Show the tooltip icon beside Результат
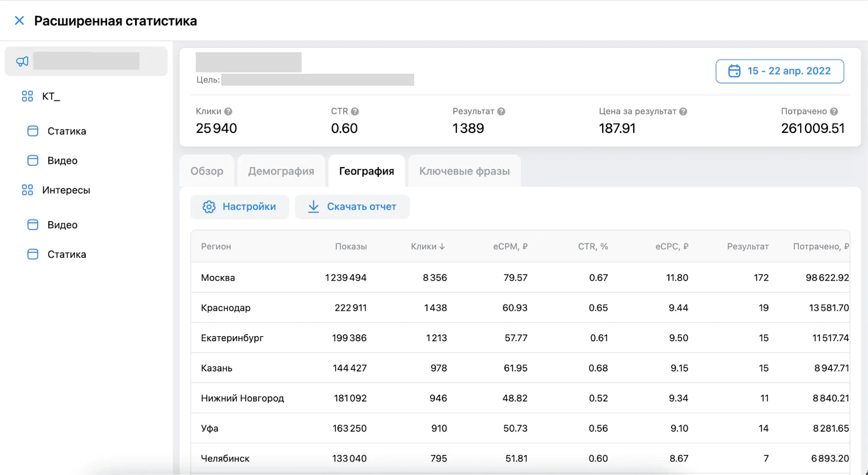Viewport: 868px width, 475px height. (501, 112)
